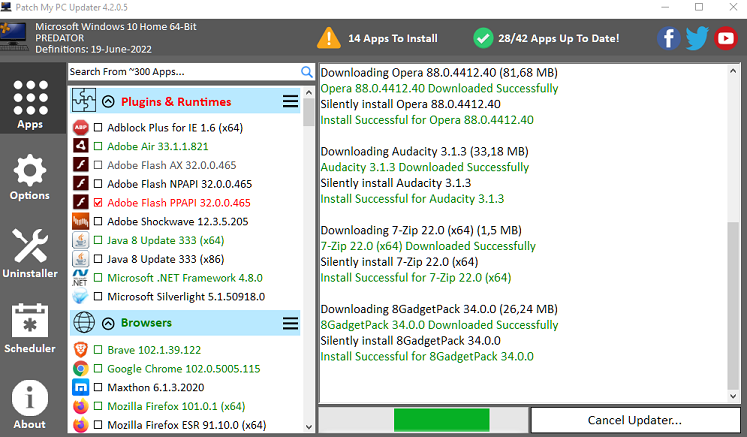Click the Microsoft .NET Framework icon

[x=81, y=278]
